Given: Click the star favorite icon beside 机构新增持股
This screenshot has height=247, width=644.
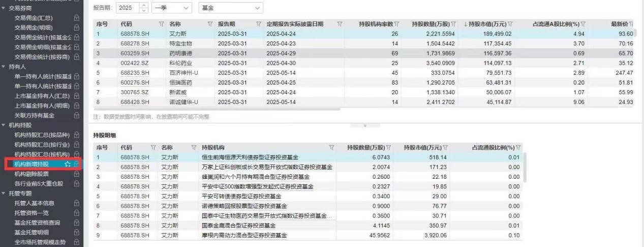Looking at the screenshot, I should tap(68, 164).
